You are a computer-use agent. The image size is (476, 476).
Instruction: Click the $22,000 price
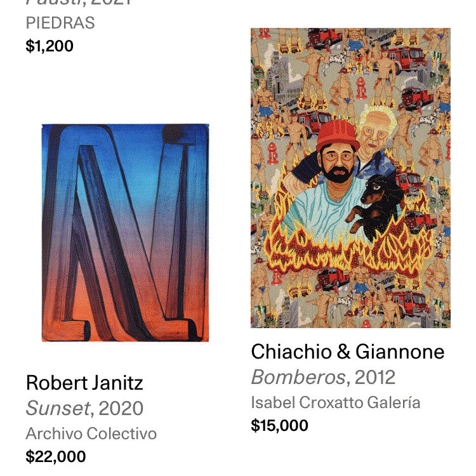pos(56,456)
